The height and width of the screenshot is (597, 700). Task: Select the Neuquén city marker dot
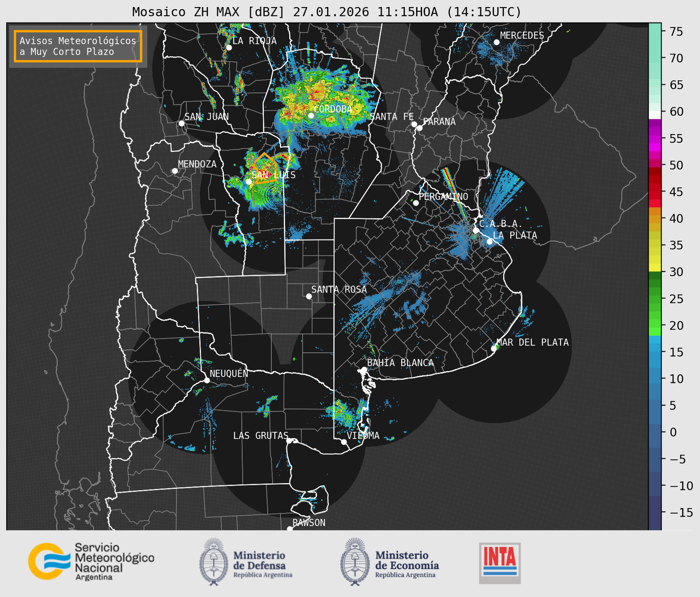coord(207,380)
